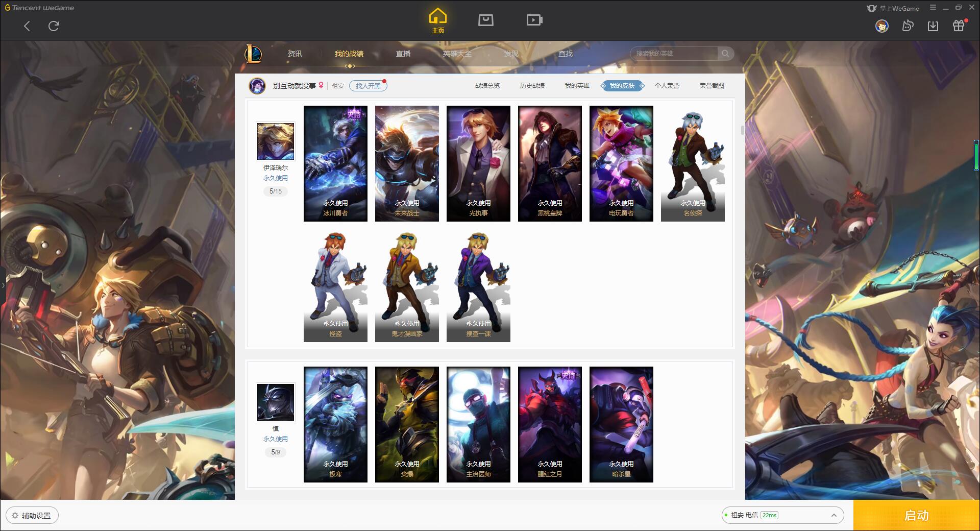Switch to the 直播 tab
This screenshot has width=980, height=531.
(x=403, y=54)
